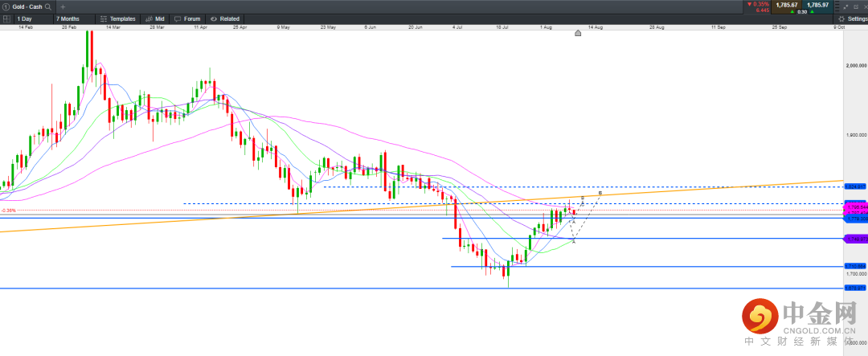Click the Forum speech bubble icon
Screen dimensions: 868x356
coord(178,18)
